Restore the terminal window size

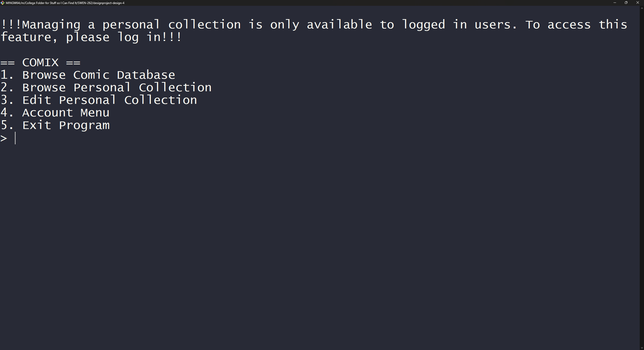(626, 3)
